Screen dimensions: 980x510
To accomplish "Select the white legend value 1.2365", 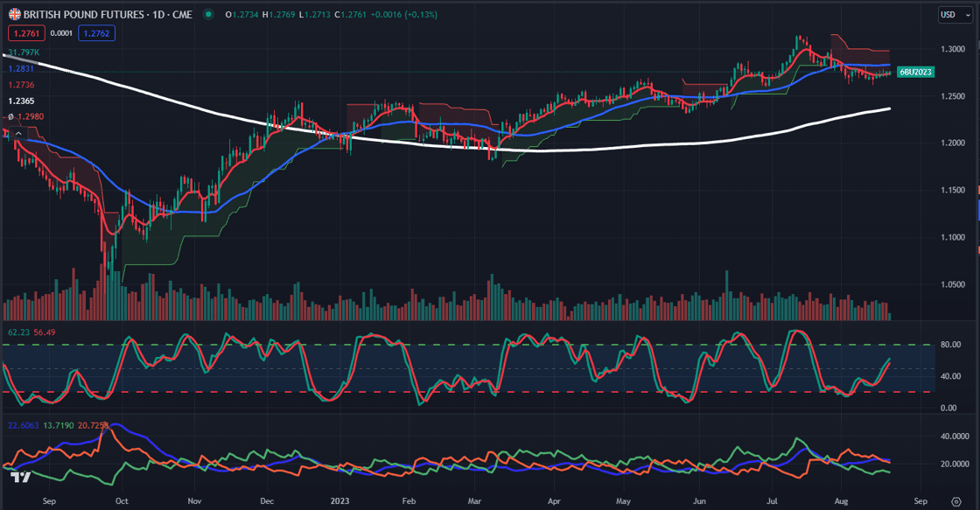I will 21,101.
